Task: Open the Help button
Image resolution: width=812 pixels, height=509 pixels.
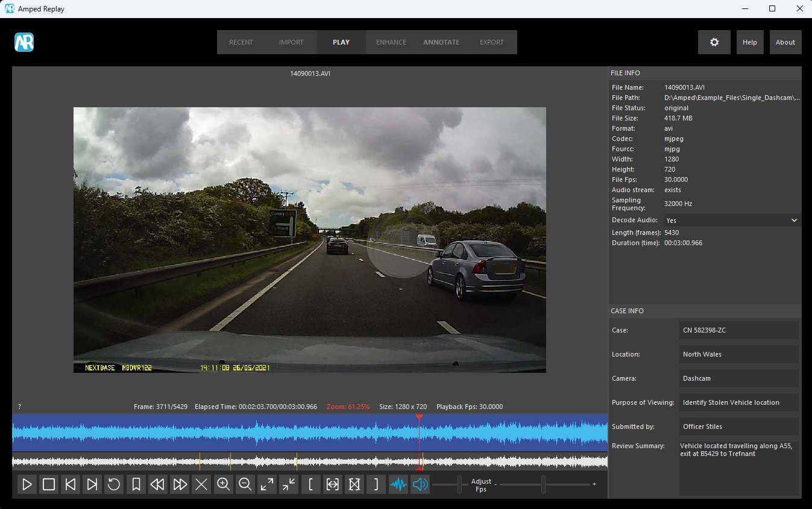Action: click(x=750, y=42)
